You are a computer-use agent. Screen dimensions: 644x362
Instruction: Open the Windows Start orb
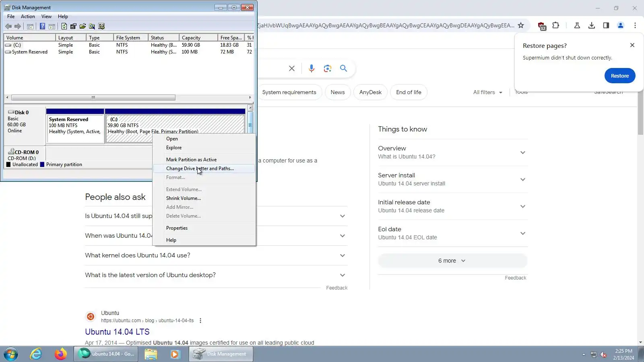pyautogui.click(x=11, y=354)
